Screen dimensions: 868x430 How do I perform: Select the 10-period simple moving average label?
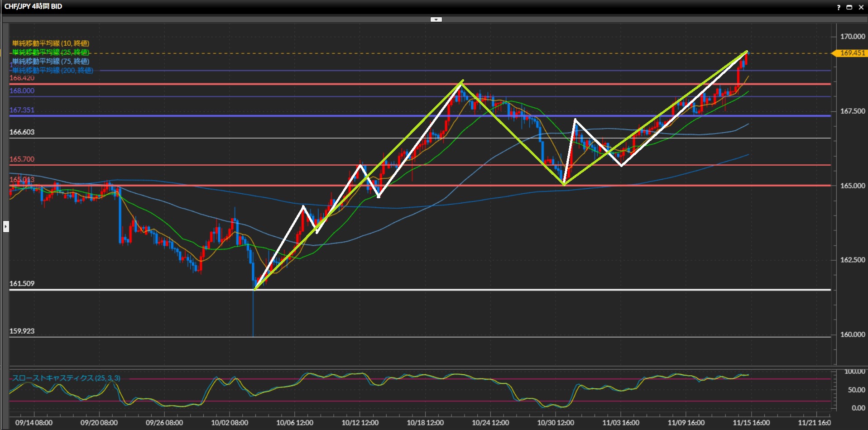click(51, 43)
